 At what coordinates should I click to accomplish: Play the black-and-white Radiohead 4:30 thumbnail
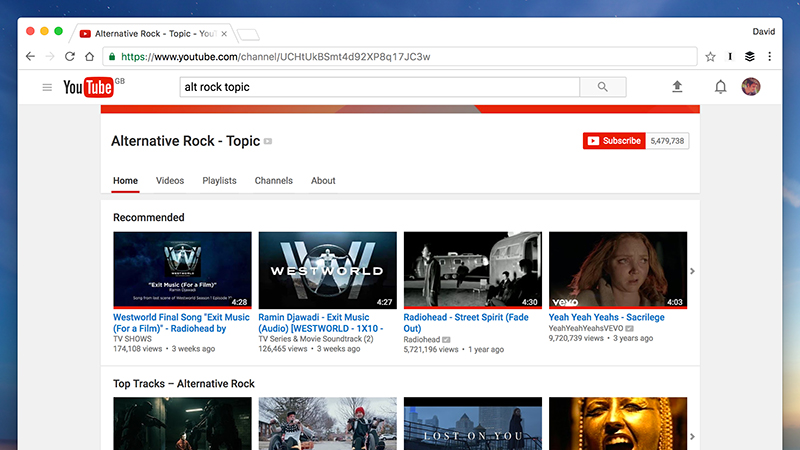472,270
